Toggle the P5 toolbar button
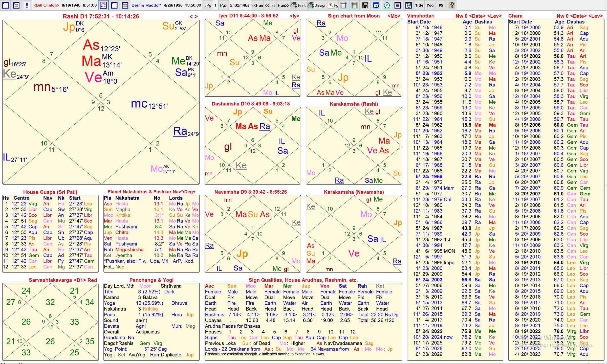The height and width of the screenshot is (364, 607). (x=441, y=5)
